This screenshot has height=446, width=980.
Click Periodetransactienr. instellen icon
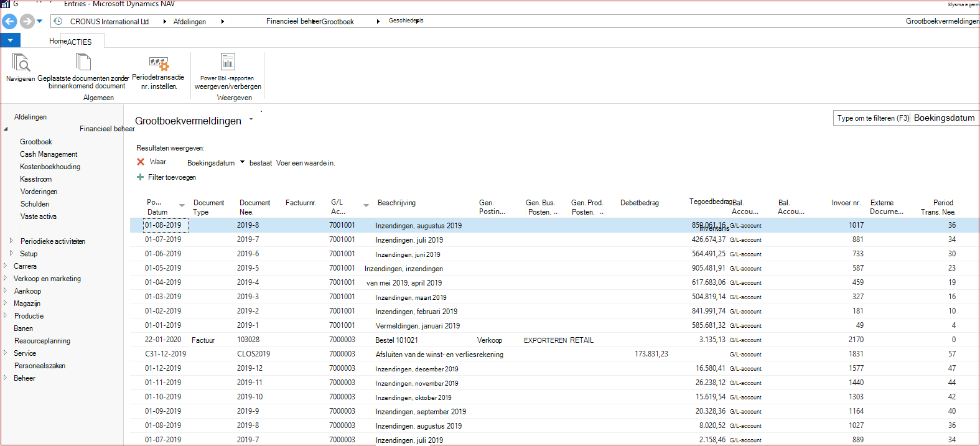[159, 63]
